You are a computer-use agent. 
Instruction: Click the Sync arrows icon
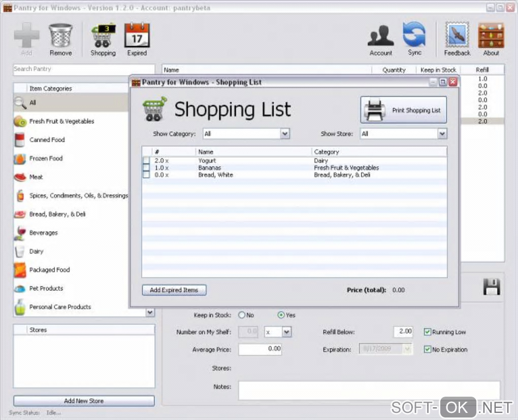click(414, 34)
